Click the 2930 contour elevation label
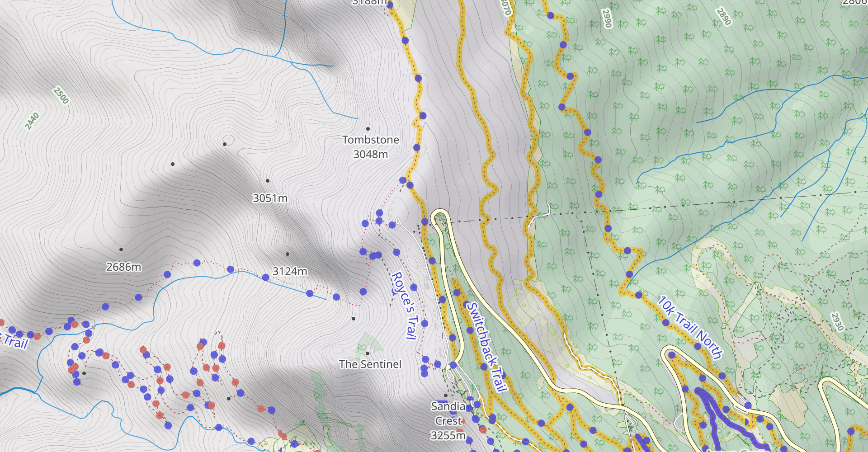This screenshot has width=868, height=452. (837, 321)
